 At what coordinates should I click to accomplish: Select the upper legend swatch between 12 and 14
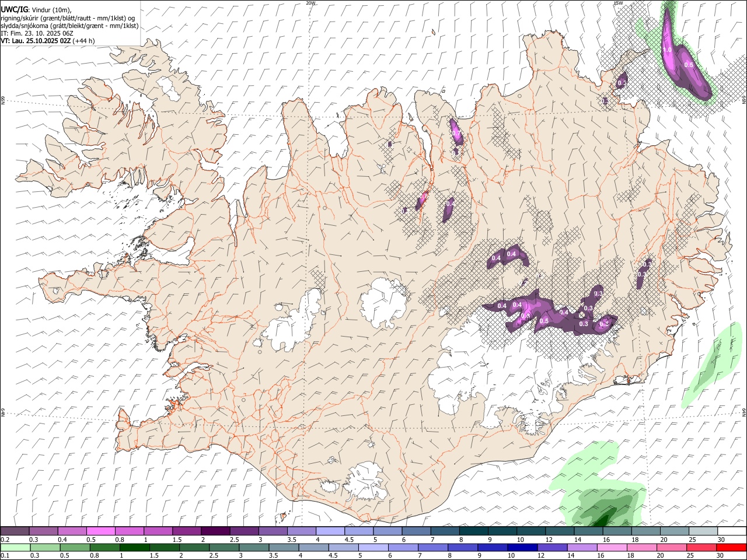pyautogui.click(x=560, y=531)
